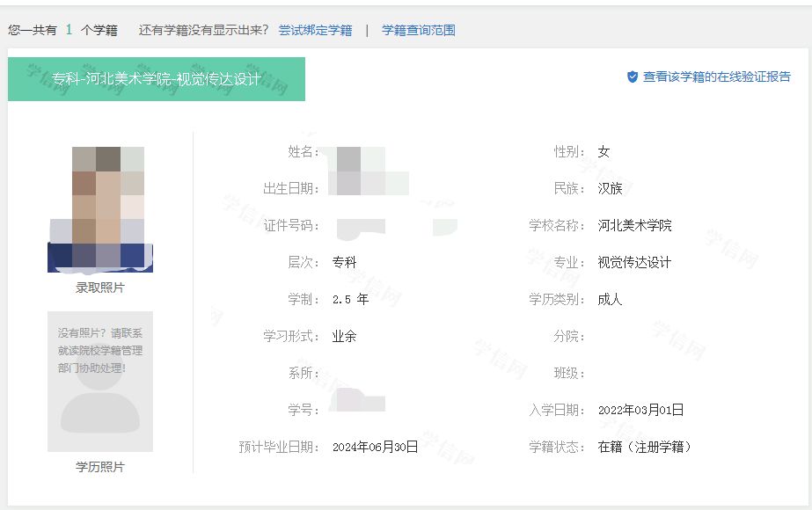The image size is (812, 510).
Task: Click the 性别 label
Action: tap(569, 152)
